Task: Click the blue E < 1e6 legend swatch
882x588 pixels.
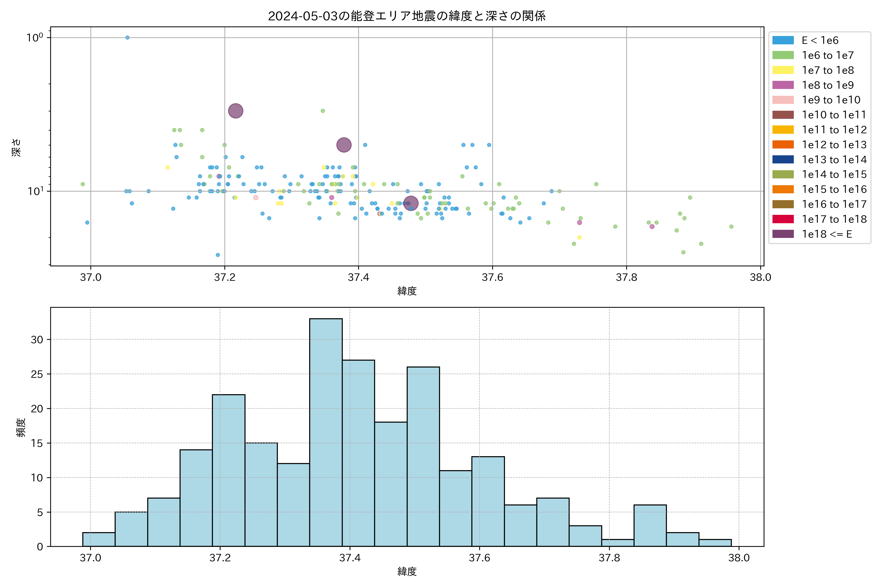Action: pos(783,40)
